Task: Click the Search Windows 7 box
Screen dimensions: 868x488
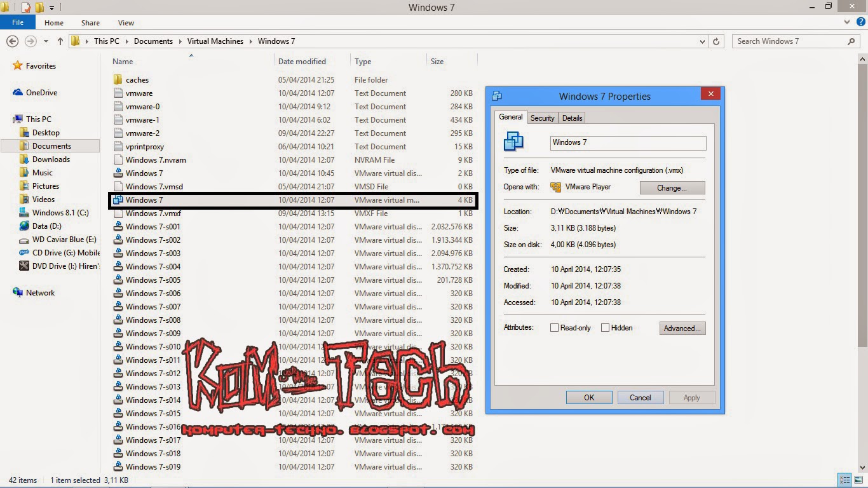Action: [x=796, y=41]
